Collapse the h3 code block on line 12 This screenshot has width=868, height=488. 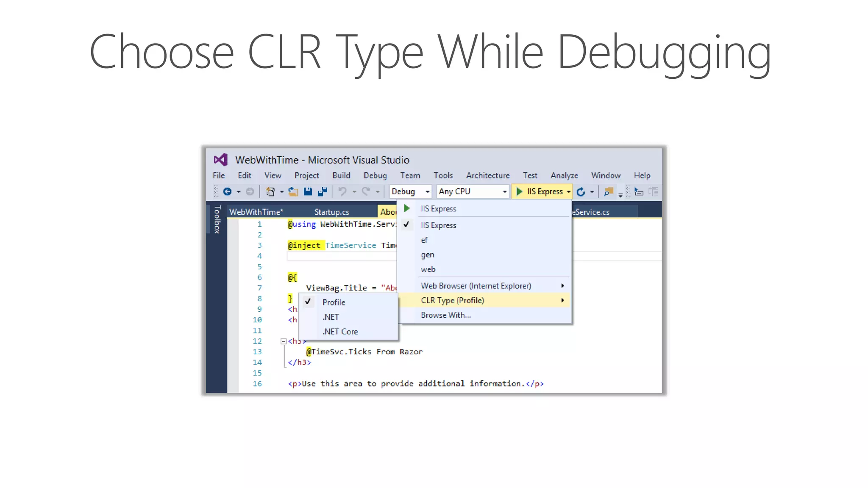click(283, 341)
